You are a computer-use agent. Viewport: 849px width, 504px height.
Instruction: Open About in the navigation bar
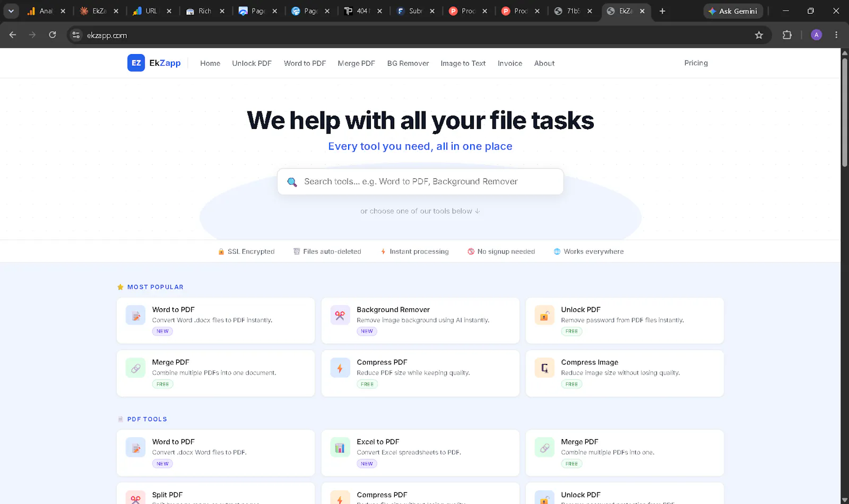[x=544, y=63]
